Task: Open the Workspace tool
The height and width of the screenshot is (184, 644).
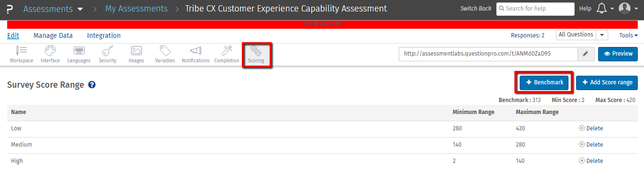Action: point(22,54)
